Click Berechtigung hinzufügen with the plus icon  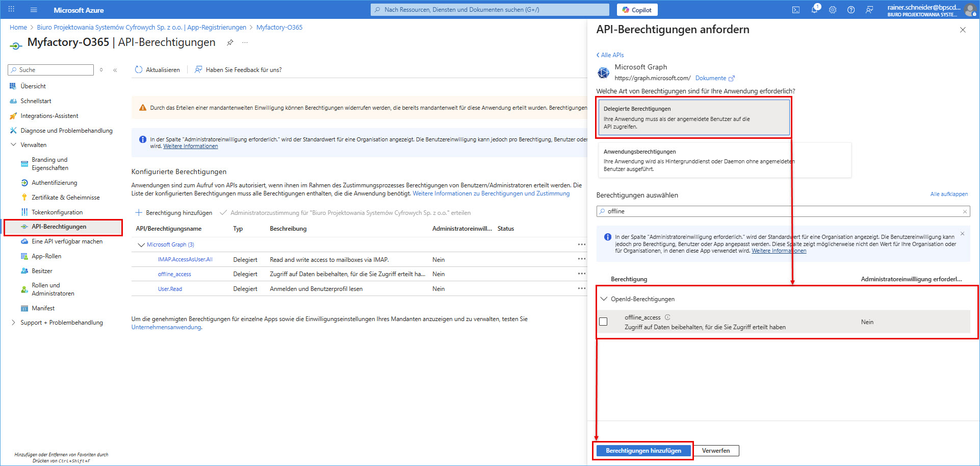173,213
